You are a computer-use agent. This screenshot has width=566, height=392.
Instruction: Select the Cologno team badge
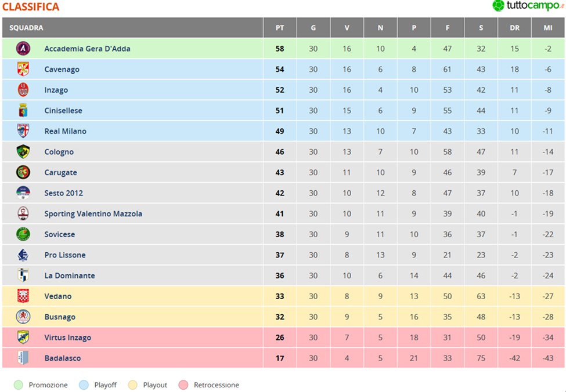pyautogui.click(x=23, y=152)
